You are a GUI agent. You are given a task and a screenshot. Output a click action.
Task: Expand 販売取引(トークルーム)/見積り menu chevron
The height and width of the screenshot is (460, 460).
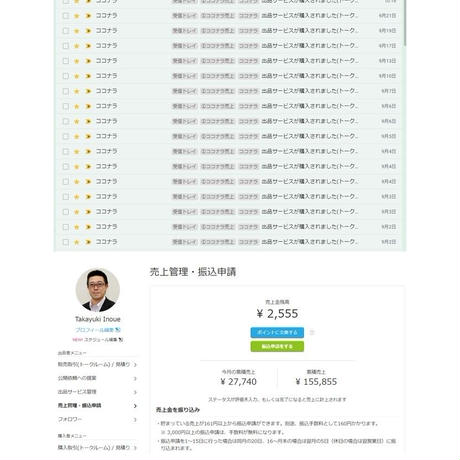click(x=135, y=365)
